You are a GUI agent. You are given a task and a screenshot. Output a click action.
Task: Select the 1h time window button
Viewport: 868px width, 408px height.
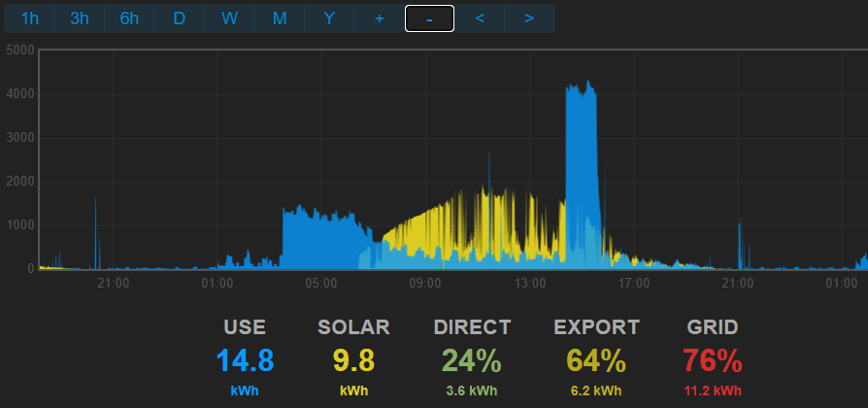30,18
